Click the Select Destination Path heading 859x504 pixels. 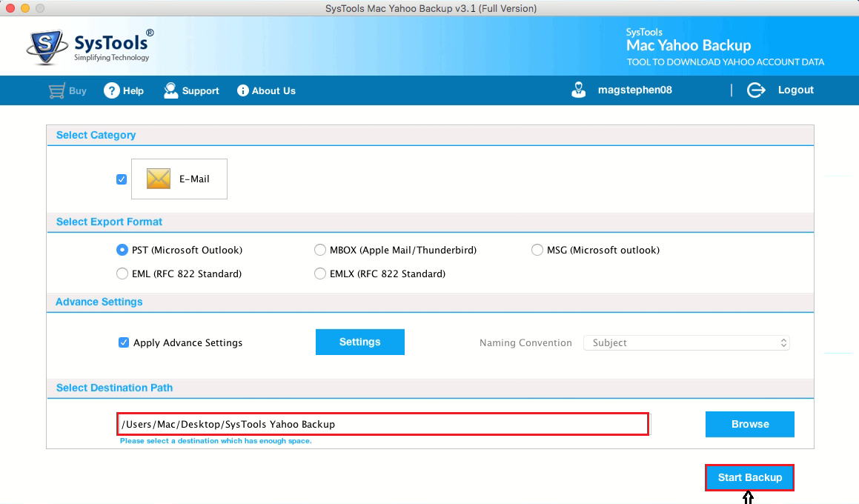tap(114, 388)
